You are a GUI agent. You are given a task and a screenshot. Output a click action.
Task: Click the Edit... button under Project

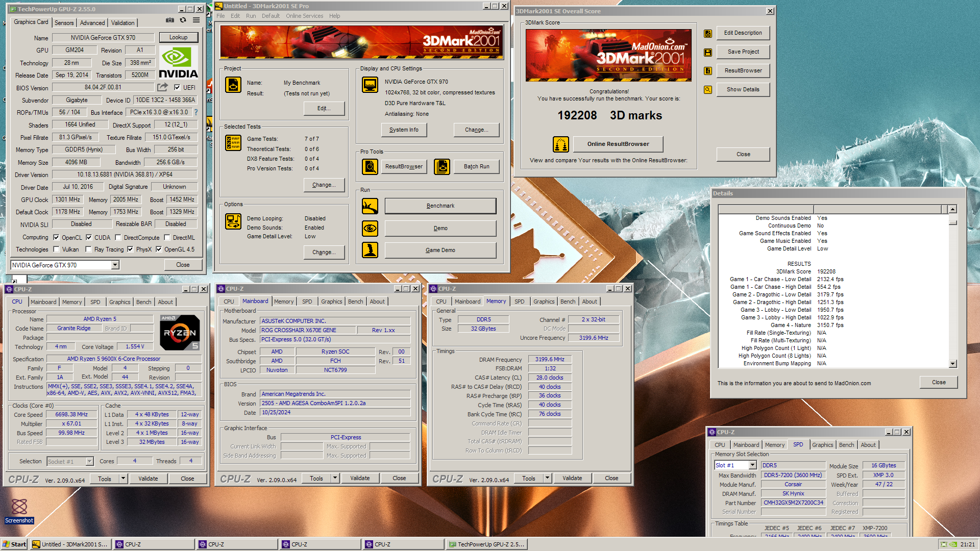click(x=324, y=108)
